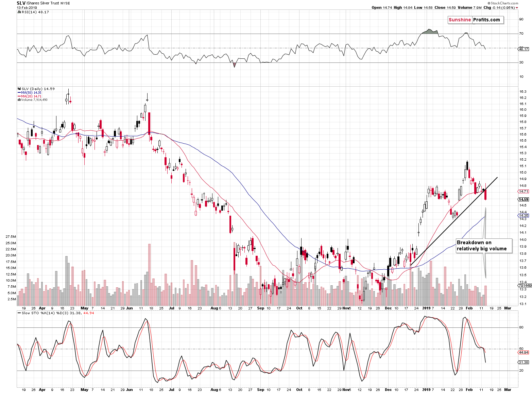
Task: Click the 'Volume 7.9M' quote value
Action: tap(470, 7)
